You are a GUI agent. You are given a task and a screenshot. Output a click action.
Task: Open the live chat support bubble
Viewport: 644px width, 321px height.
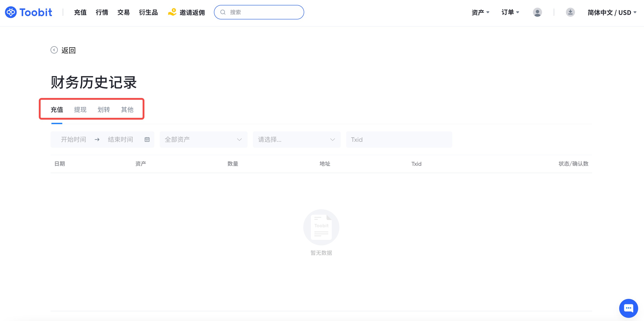[x=628, y=308]
